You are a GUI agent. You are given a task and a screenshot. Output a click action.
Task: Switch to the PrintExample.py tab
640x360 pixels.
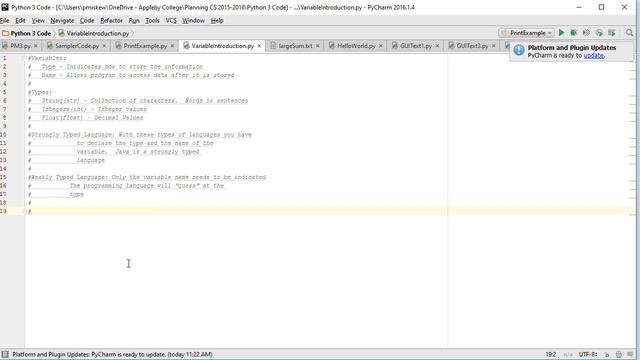point(145,46)
